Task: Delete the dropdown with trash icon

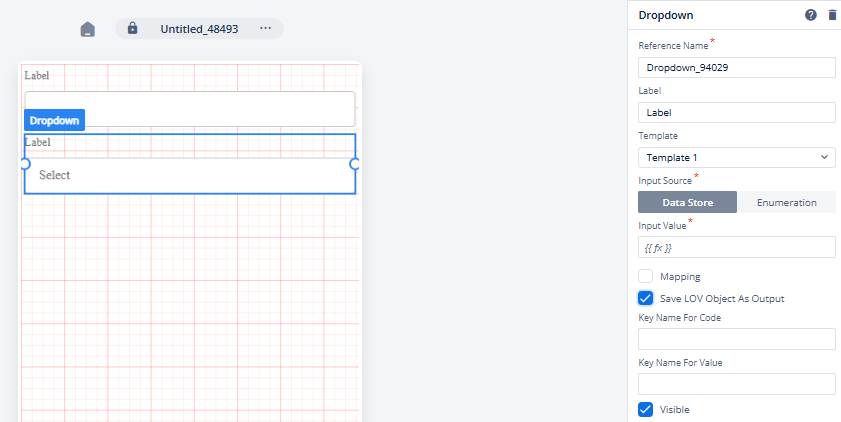Action: [832, 15]
